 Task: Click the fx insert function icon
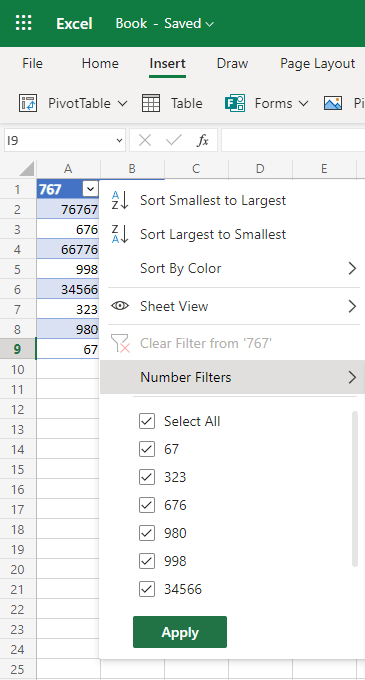[203, 140]
